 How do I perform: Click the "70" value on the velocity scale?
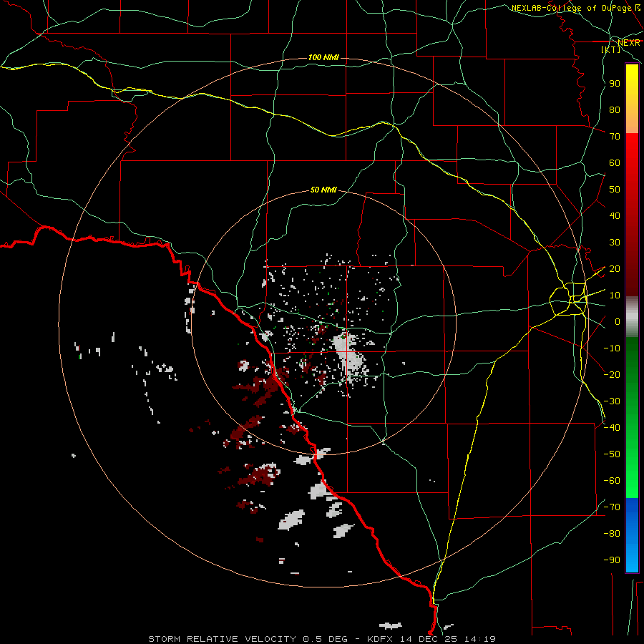615,137
